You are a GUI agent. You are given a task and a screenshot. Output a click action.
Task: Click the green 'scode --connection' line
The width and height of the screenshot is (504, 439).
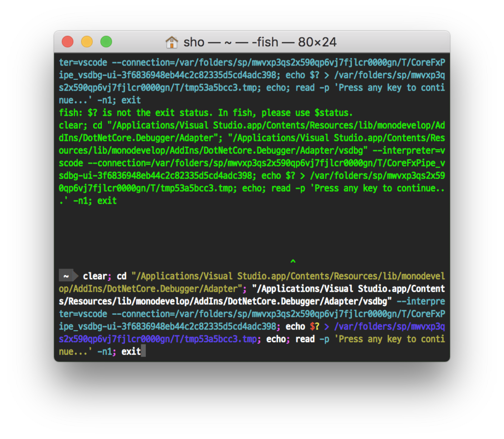252,163
